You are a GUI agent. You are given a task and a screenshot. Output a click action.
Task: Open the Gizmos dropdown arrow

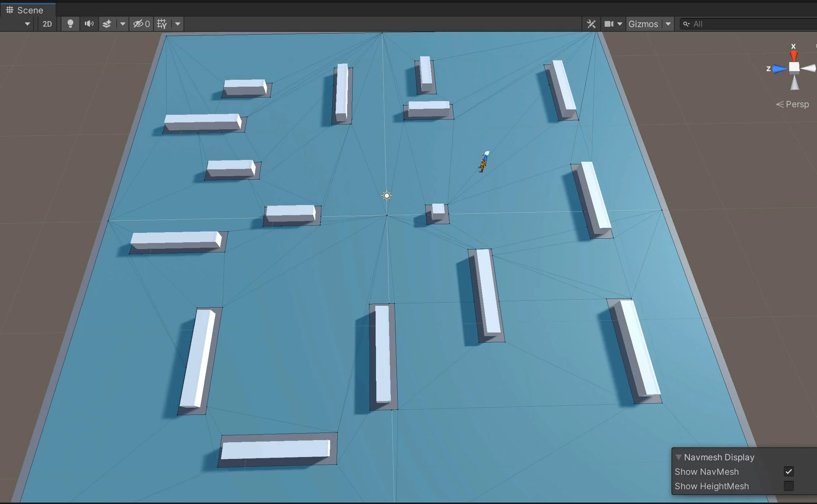[x=668, y=24]
